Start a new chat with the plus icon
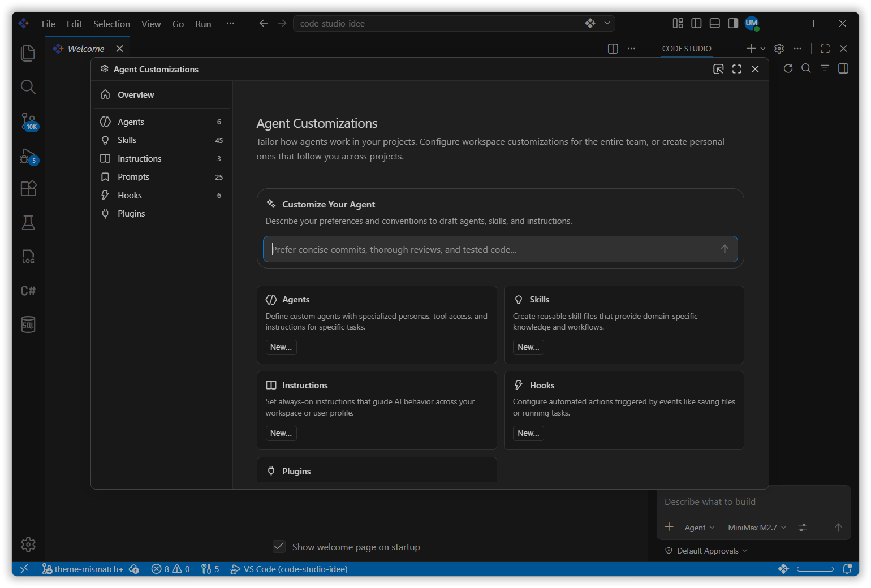 coord(751,49)
